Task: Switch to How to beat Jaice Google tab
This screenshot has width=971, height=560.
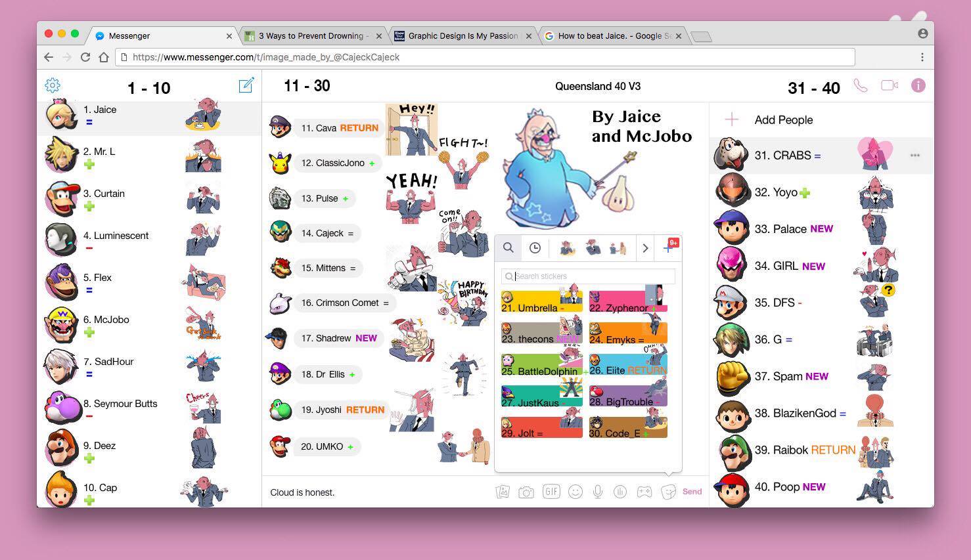Action: (x=614, y=35)
